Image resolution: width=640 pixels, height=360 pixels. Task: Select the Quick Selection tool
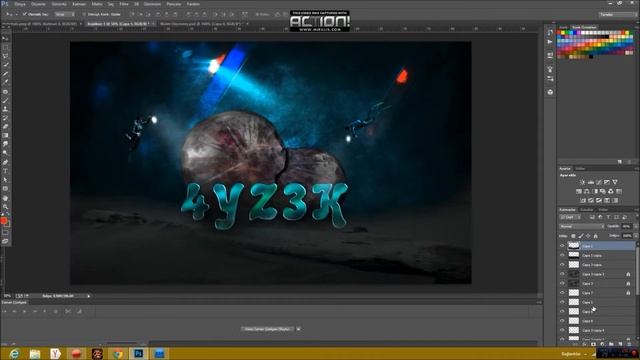pos(5,65)
